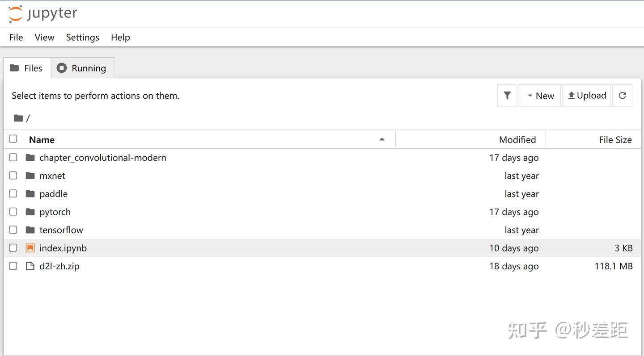Image resolution: width=644 pixels, height=356 pixels.
Task: Sort files by the Modified column
Action: (517, 140)
